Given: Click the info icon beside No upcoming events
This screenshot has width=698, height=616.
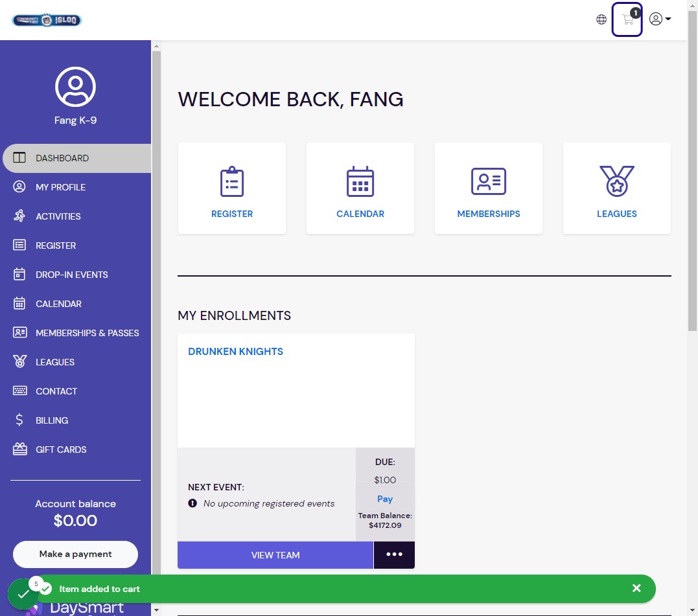Looking at the screenshot, I should tap(192, 503).
